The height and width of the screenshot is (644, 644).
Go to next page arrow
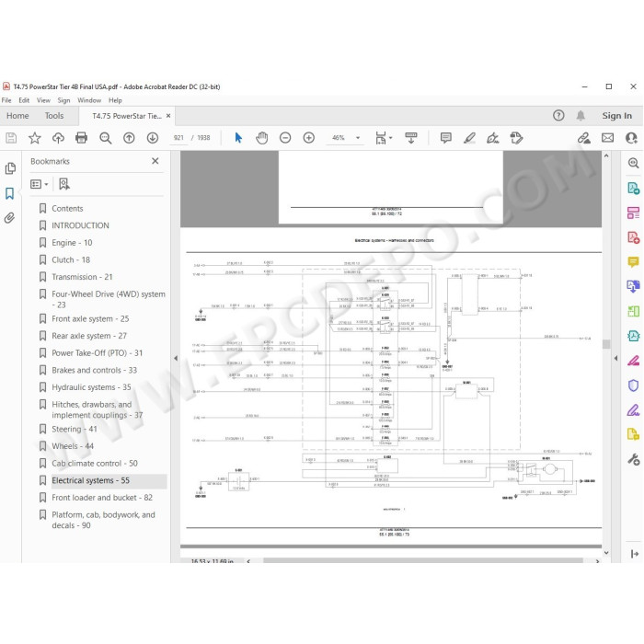[153, 138]
